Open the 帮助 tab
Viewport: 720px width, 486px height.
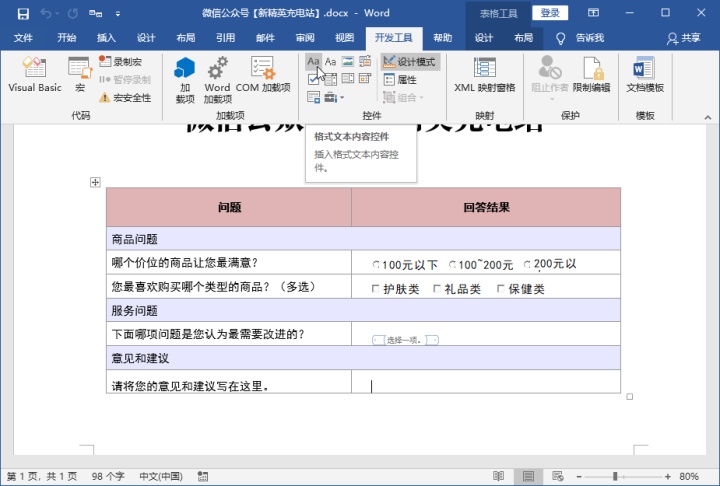(x=443, y=38)
